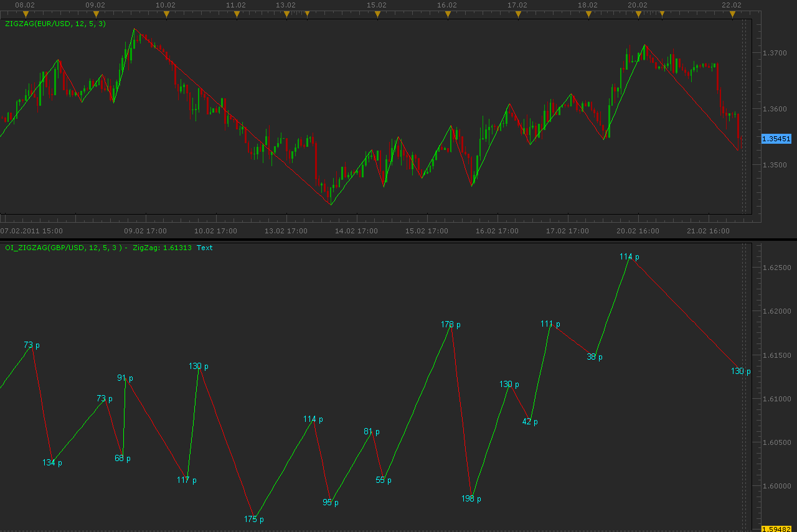Click the 10.02 17:00 time axis label
797x532 pixels.
216,230
